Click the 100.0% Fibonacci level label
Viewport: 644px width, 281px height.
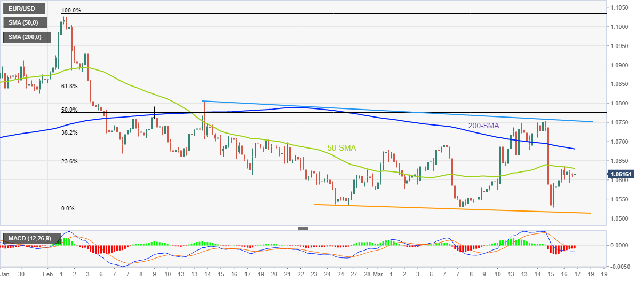pyautogui.click(x=71, y=10)
